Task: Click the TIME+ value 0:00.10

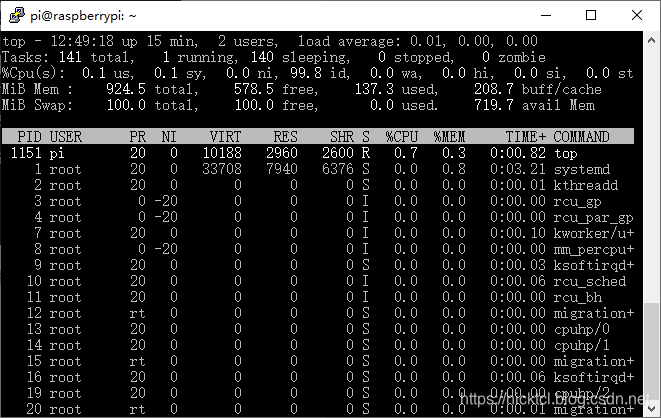Action: (x=518, y=233)
